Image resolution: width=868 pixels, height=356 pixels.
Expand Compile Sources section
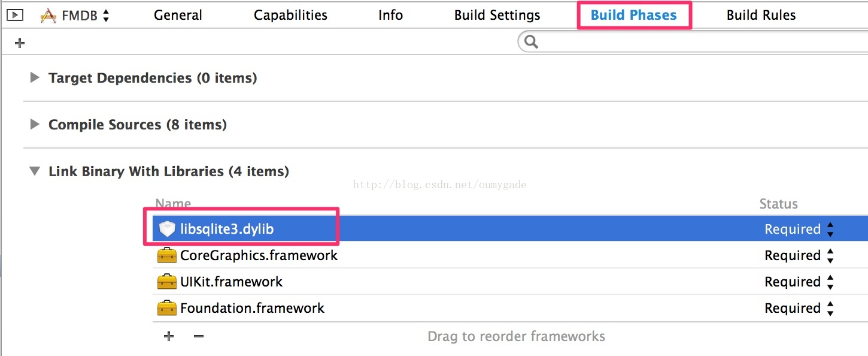35,124
